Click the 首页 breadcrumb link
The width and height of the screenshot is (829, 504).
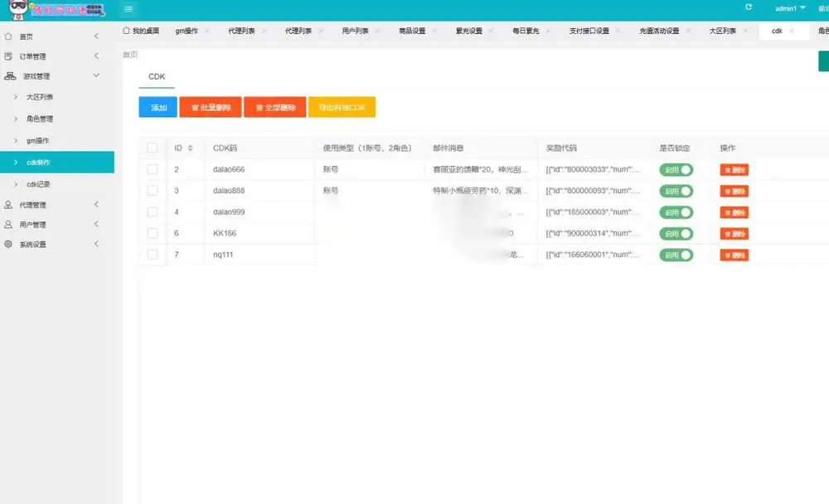click(130, 55)
